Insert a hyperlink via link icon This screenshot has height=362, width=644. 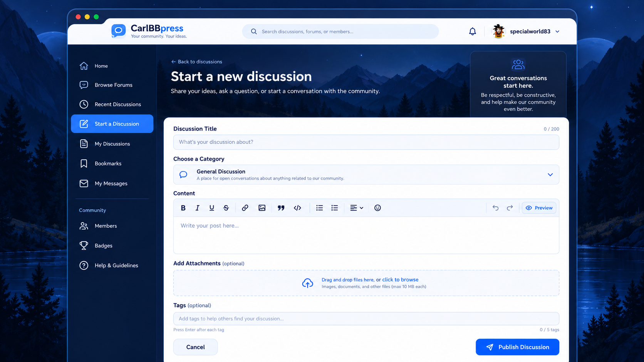tap(245, 208)
